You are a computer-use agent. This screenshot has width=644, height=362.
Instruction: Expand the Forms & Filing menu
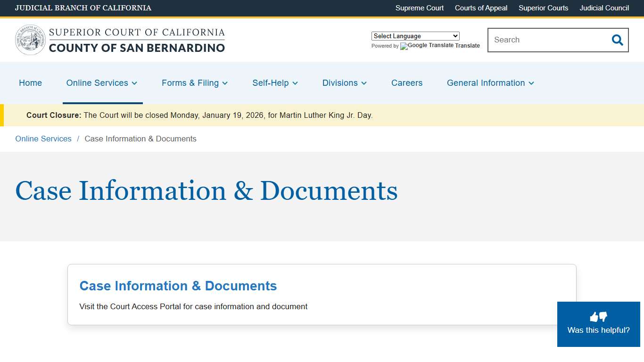pyautogui.click(x=195, y=83)
